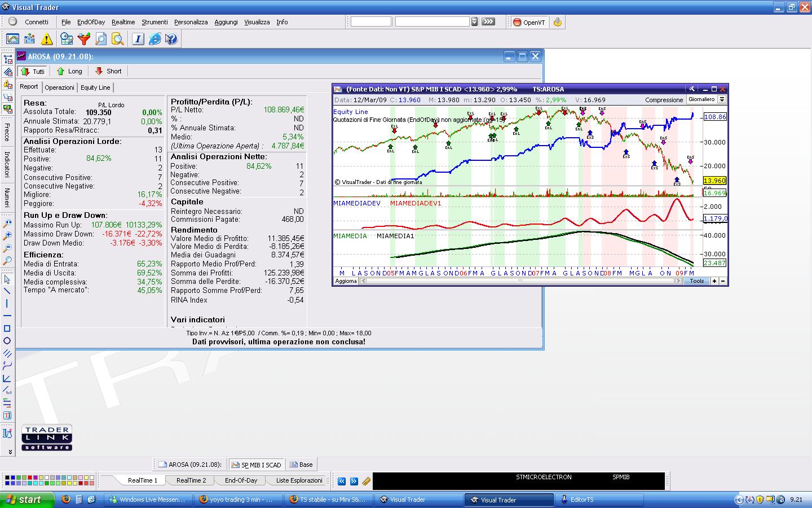Select the curve function drawing tool

coord(7,366)
